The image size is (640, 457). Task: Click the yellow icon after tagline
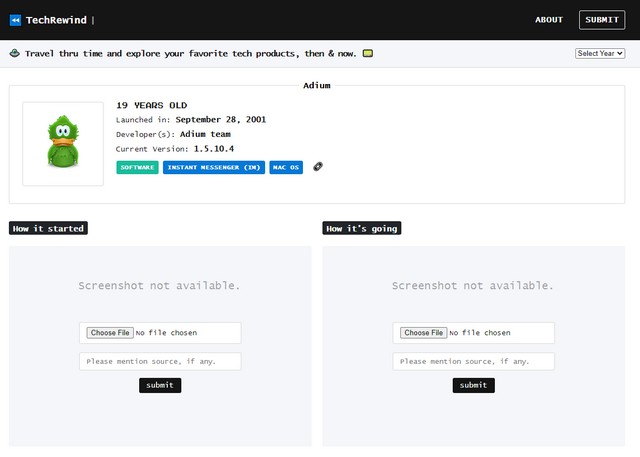pyautogui.click(x=368, y=53)
